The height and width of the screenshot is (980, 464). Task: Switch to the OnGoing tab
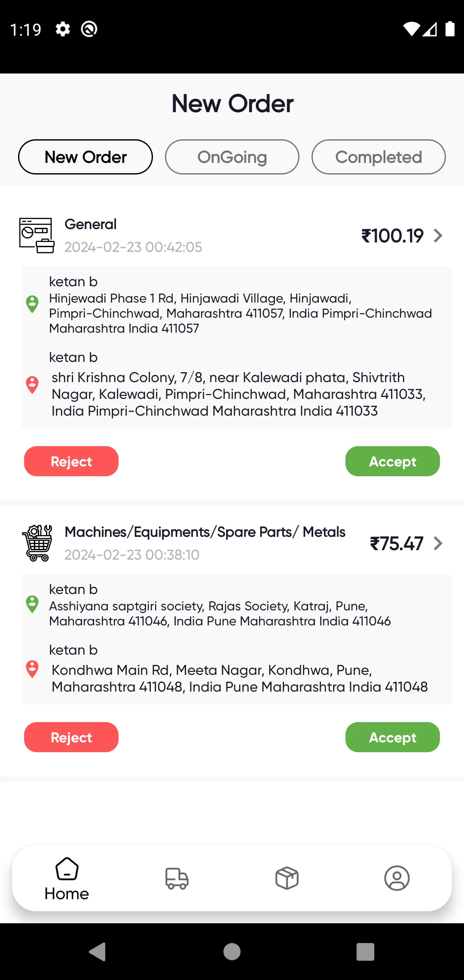pyautogui.click(x=232, y=157)
